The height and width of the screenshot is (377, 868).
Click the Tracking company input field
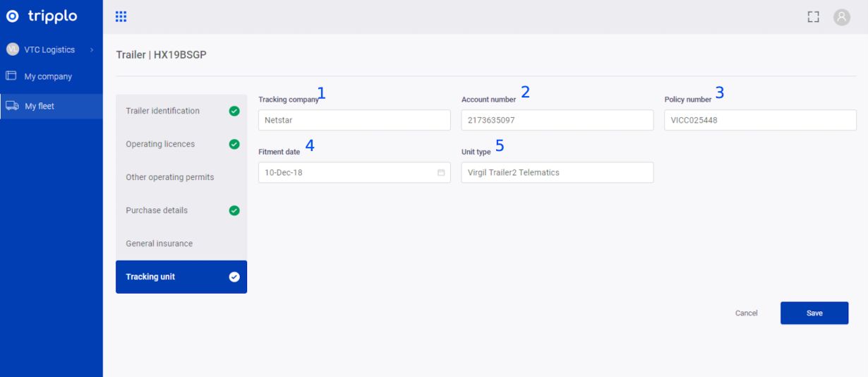click(354, 120)
